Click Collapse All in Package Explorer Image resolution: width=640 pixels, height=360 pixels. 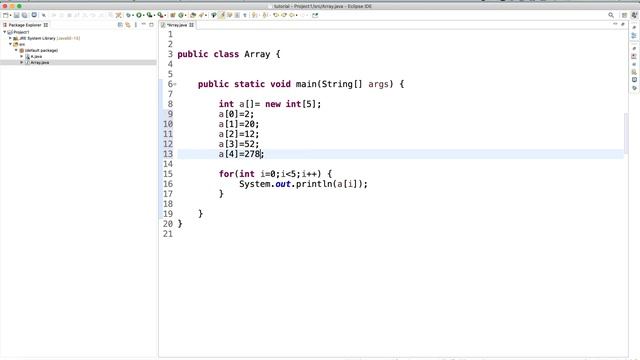(120, 25)
